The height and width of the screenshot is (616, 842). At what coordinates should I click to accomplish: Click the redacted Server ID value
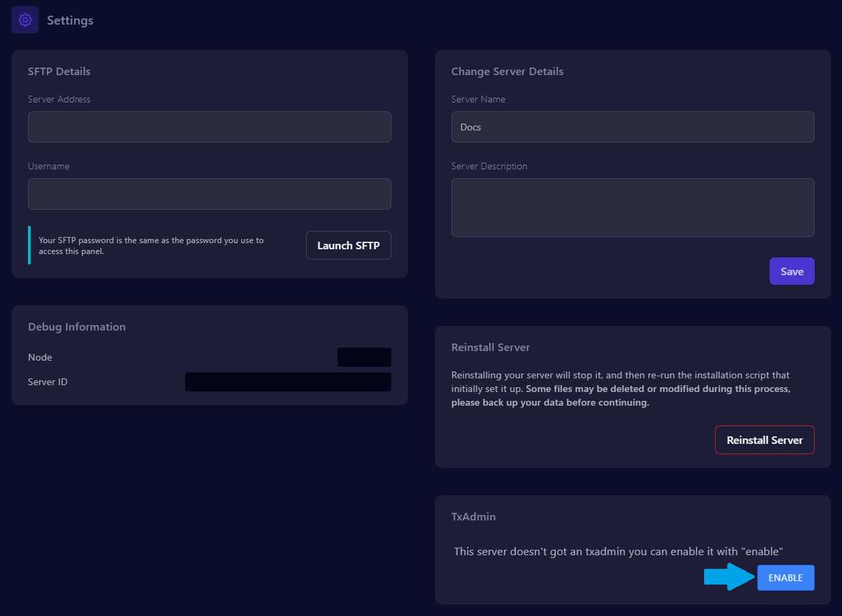coord(287,382)
